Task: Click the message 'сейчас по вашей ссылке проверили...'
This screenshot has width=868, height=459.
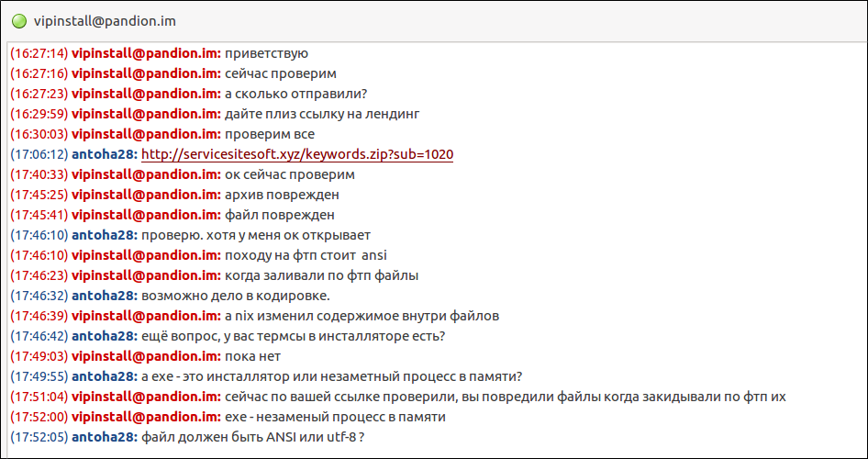Action: (506, 397)
